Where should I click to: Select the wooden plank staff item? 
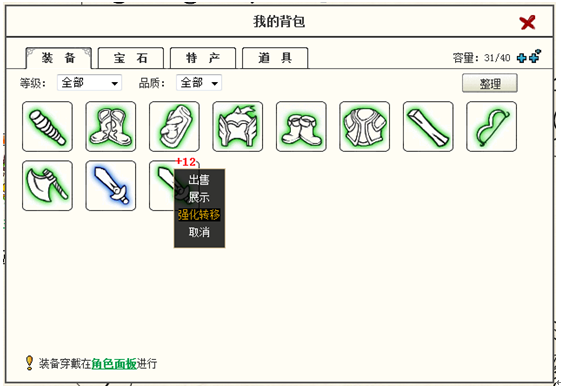428,126
